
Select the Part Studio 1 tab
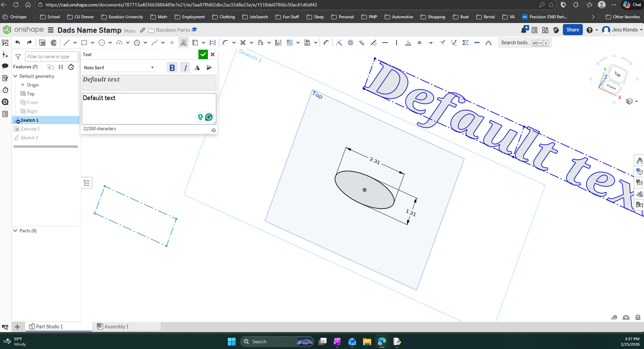coord(49,326)
